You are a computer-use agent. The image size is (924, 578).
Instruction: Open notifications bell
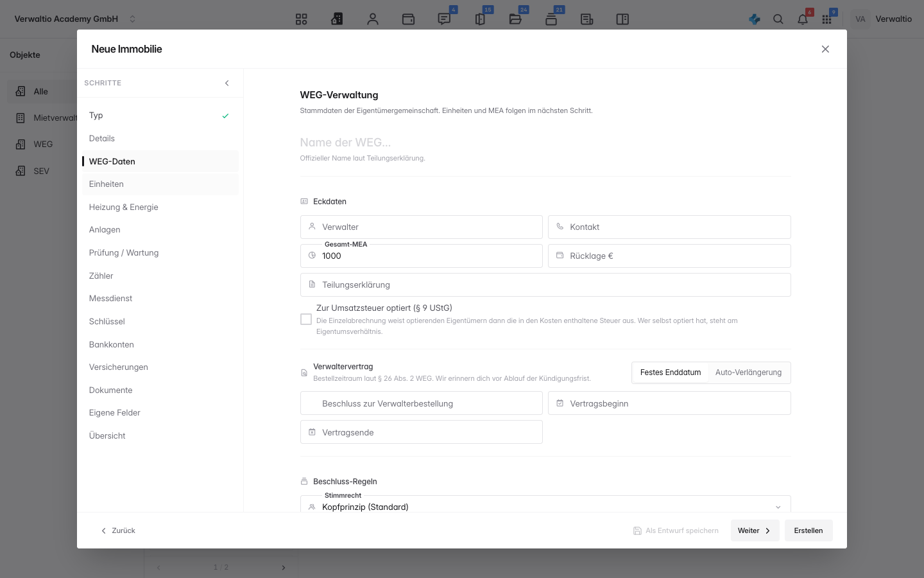tap(803, 19)
